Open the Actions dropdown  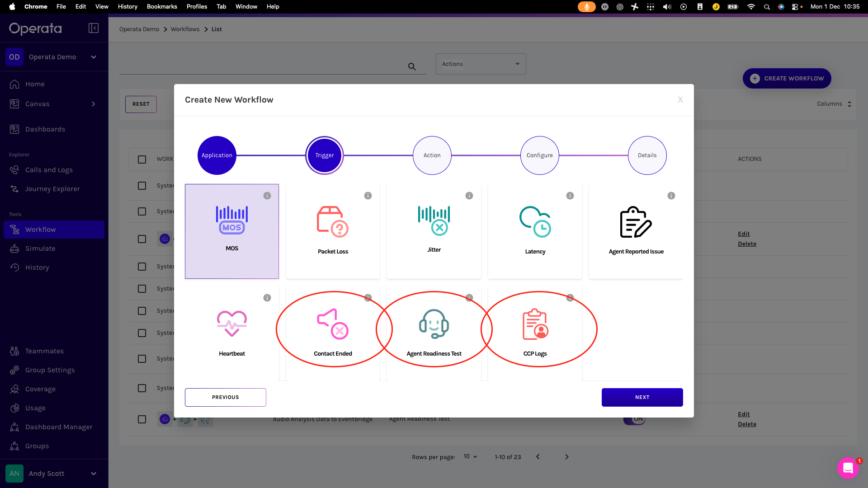[x=481, y=64]
